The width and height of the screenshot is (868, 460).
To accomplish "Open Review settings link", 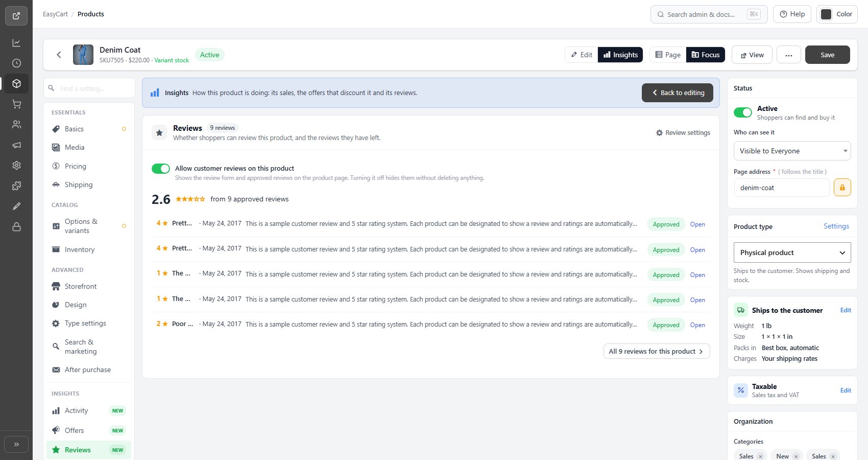I will point(683,133).
